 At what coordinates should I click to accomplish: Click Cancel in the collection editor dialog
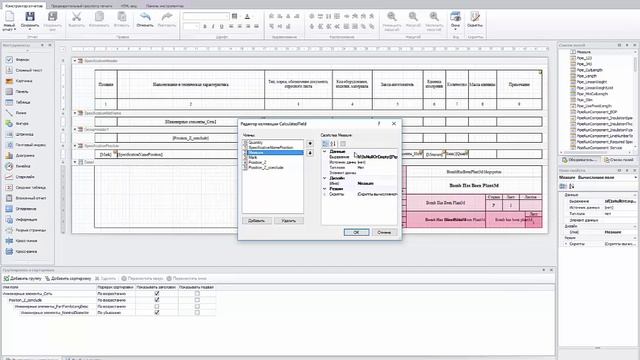pos(384,232)
